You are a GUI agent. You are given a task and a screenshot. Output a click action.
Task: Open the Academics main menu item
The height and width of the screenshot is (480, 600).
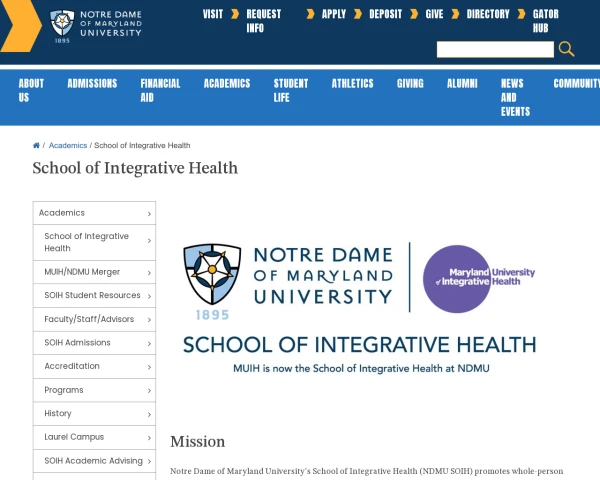click(227, 83)
